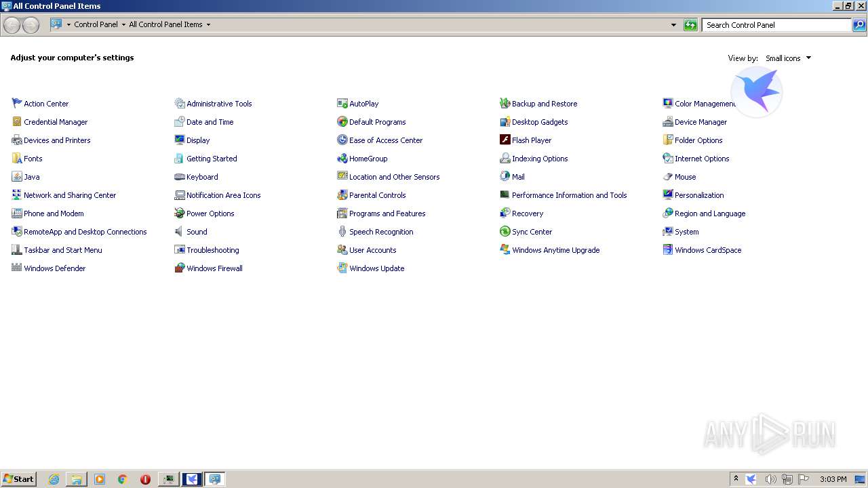This screenshot has width=868, height=488.
Task: Open the Sync Center green icon
Action: (505, 232)
